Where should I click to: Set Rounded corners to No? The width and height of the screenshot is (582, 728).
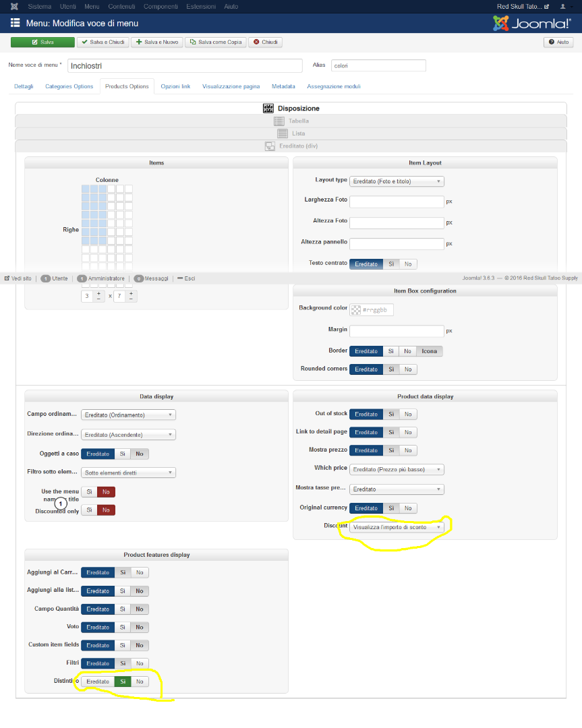coord(408,369)
